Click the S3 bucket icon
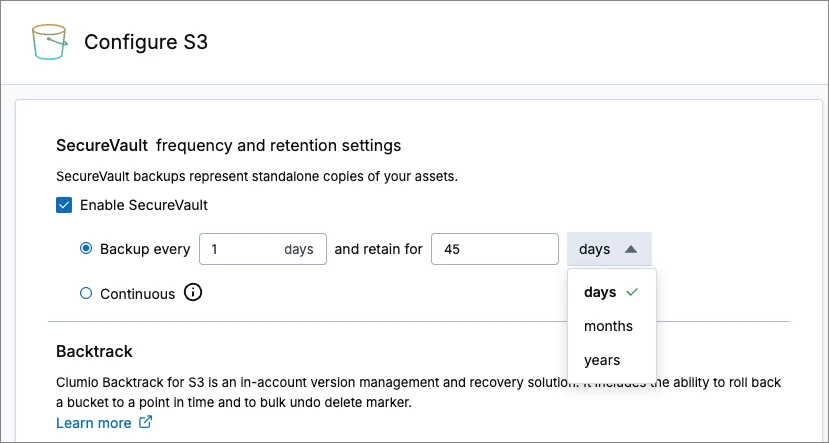The width and height of the screenshot is (829, 443). pos(49,42)
